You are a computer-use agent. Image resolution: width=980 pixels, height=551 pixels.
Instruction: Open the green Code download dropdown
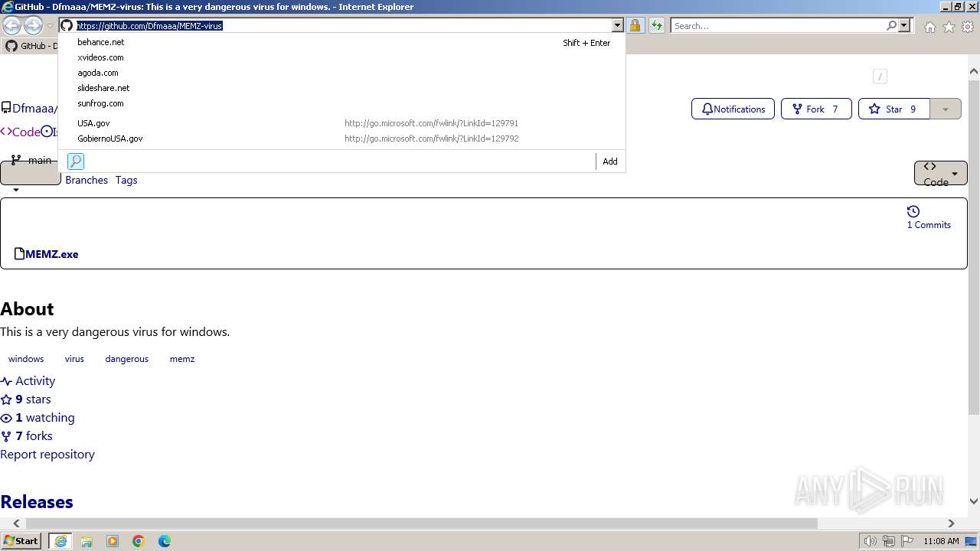(x=940, y=173)
